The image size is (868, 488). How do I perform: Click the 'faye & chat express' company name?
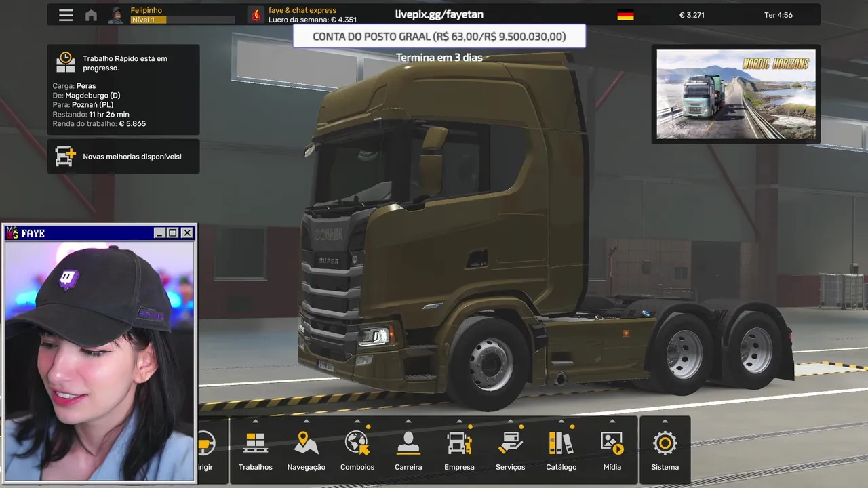302,11
